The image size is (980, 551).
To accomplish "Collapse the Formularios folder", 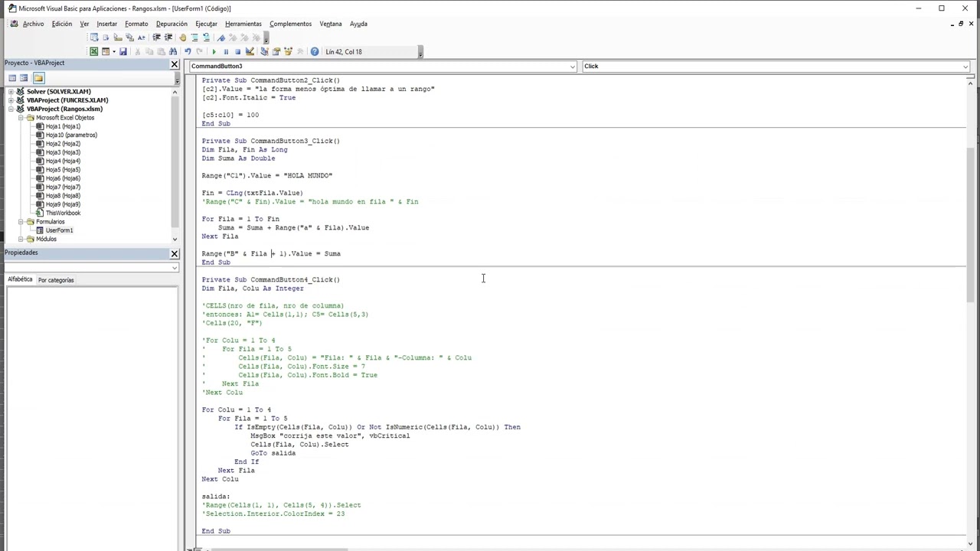I will [21, 222].
